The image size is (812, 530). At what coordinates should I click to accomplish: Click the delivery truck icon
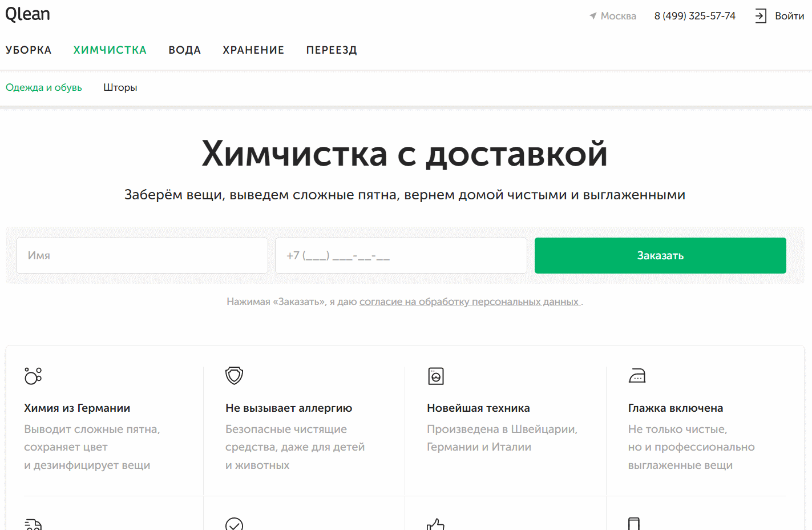click(x=33, y=524)
